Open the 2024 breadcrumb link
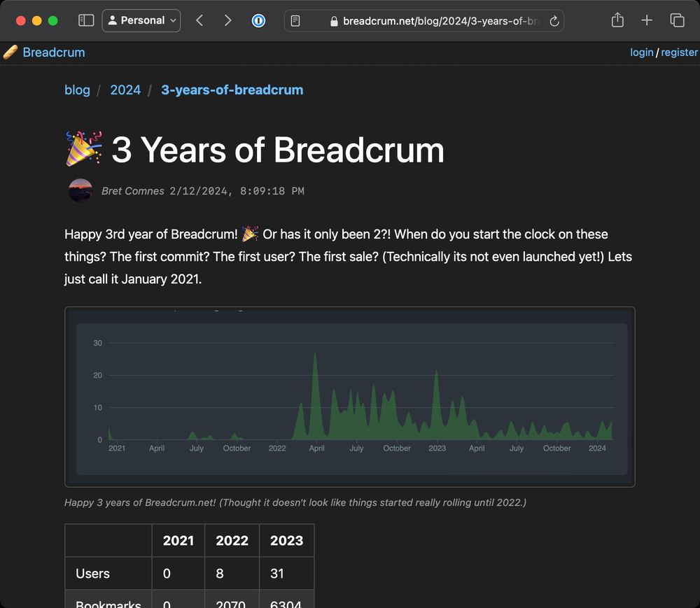 pyautogui.click(x=125, y=90)
